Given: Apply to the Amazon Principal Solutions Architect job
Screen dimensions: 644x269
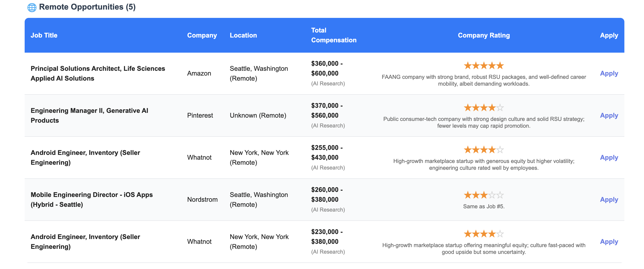Looking at the screenshot, I should [609, 73].
